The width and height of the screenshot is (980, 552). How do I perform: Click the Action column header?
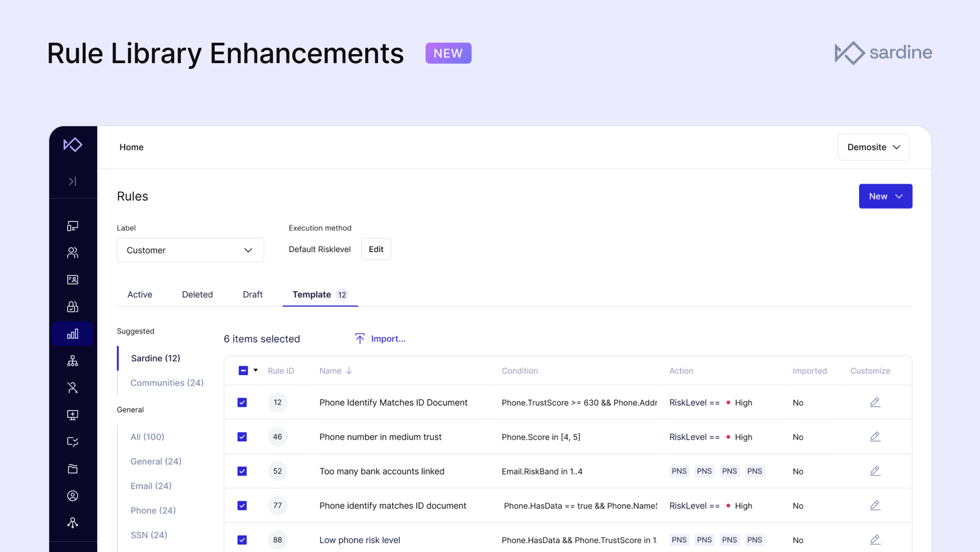681,371
